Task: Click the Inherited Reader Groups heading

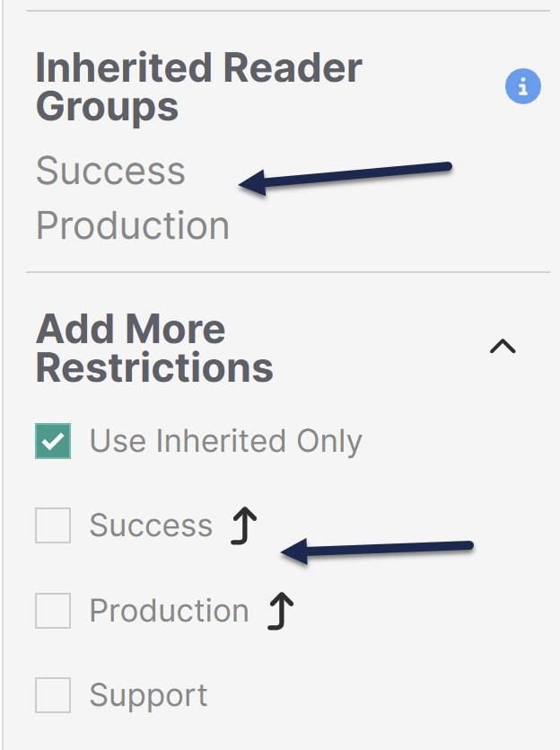Action: point(198,87)
